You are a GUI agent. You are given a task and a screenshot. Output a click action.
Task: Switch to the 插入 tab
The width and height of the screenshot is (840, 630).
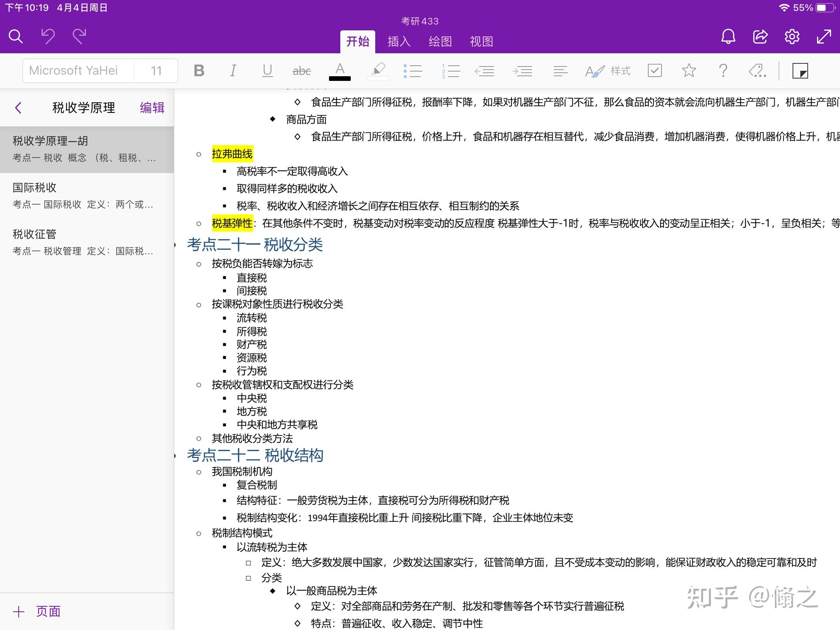tap(399, 41)
